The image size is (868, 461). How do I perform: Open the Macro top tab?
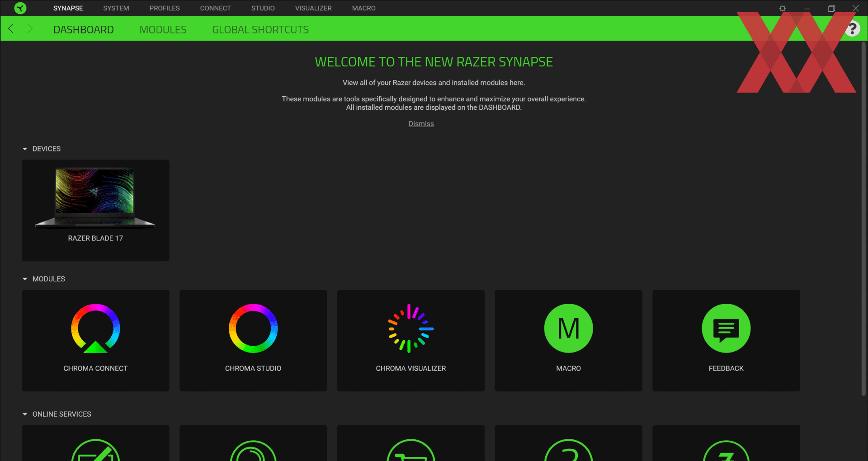364,8
